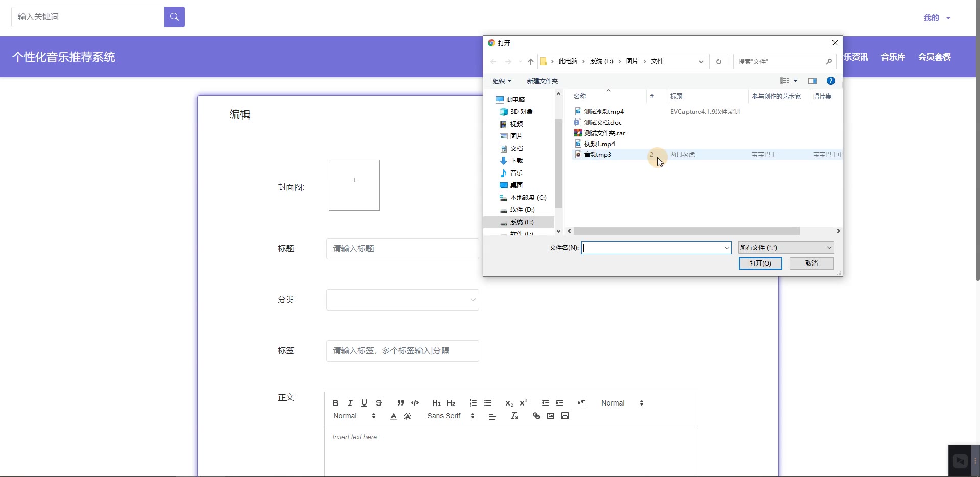Click the 图片 breadcrumb in address bar
The width and height of the screenshot is (980, 477).
click(x=632, y=61)
